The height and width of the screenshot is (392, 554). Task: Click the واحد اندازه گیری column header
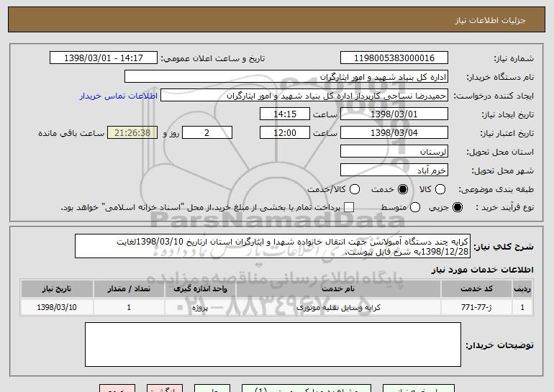point(200,289)
